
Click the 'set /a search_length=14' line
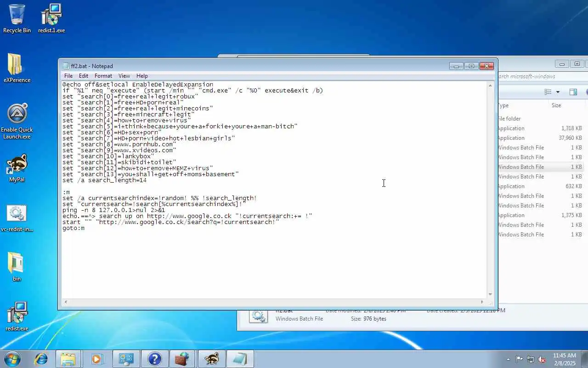click(104, 180)
